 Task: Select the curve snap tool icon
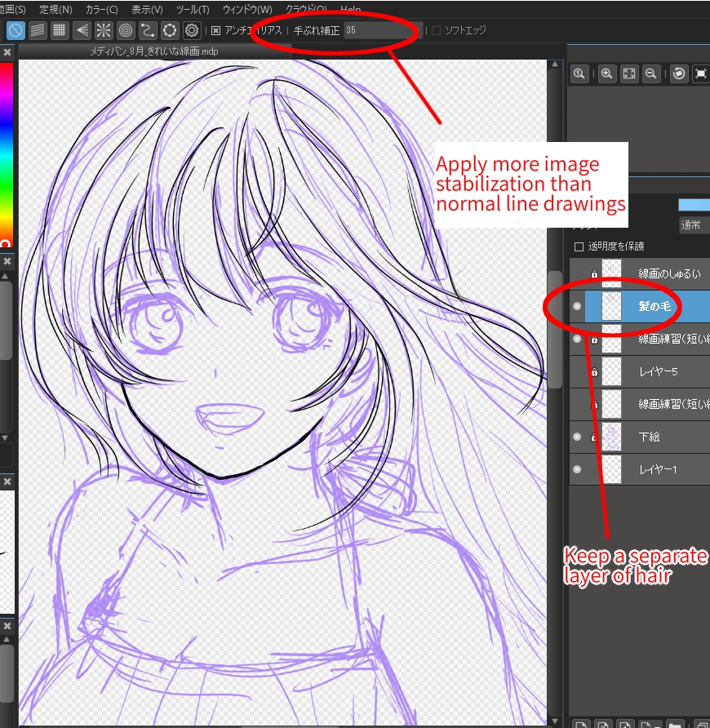pyautogui.click(x=146, y=30)
